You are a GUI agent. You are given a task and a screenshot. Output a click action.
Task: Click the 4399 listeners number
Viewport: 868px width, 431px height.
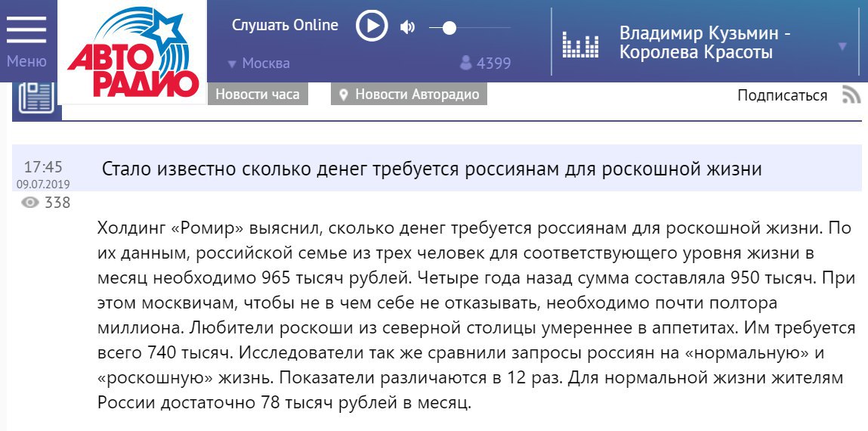pyautogui.click(x=494, y=64)
